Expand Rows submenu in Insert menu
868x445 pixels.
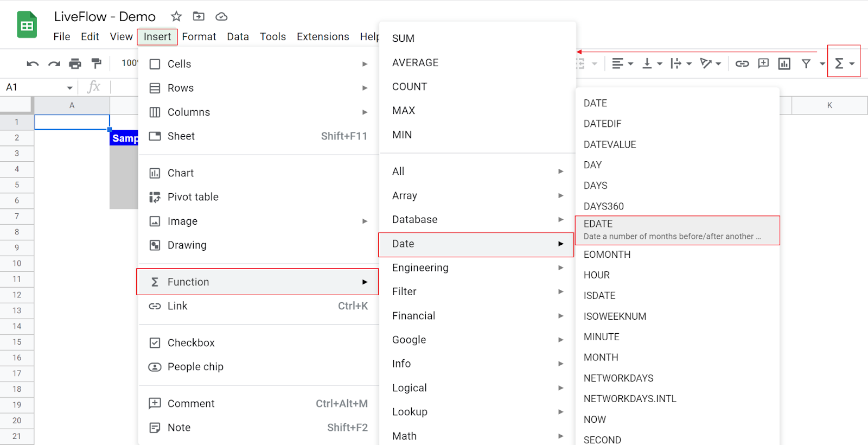[x=258, y=88]
